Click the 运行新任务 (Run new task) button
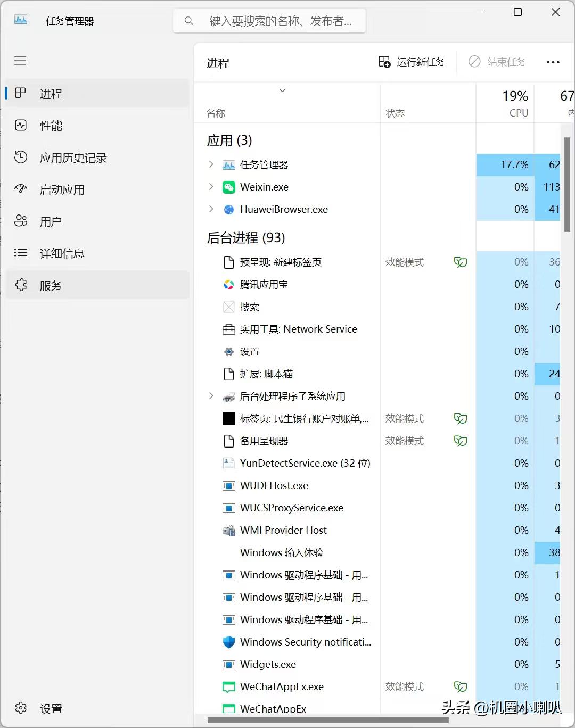This screenshot has width=575, height=728. [412, 62]
